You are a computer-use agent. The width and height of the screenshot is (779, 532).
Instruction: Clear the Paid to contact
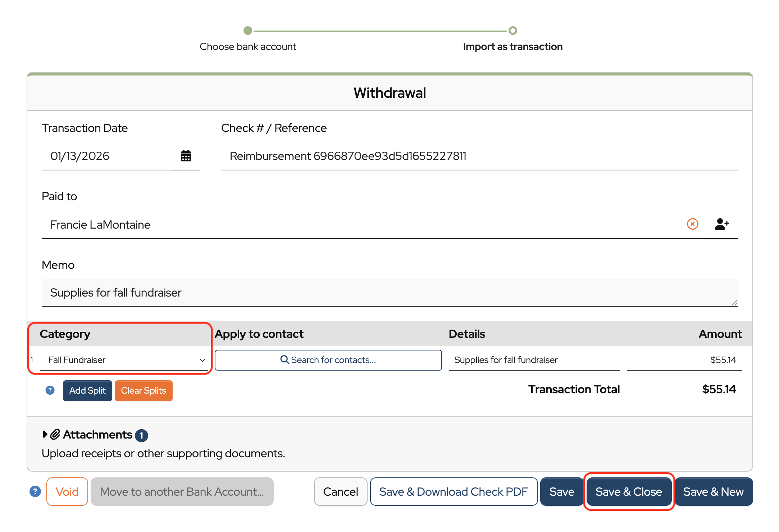692,224
